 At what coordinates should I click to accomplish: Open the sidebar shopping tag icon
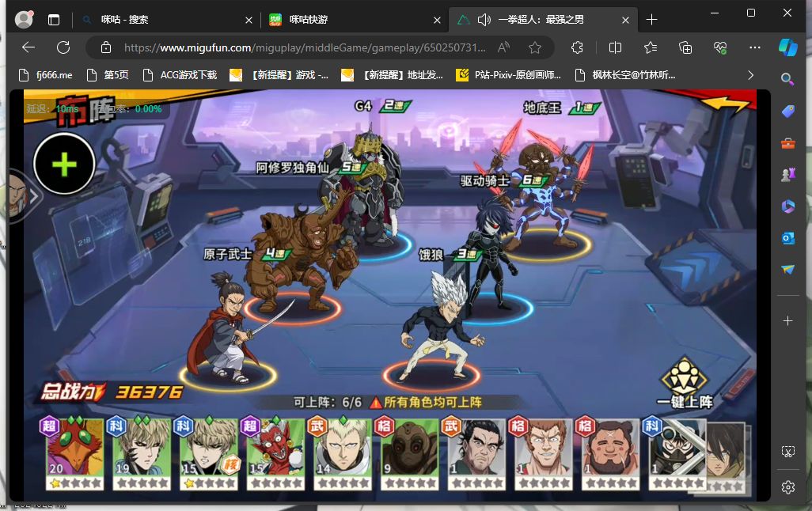[787, 112]
